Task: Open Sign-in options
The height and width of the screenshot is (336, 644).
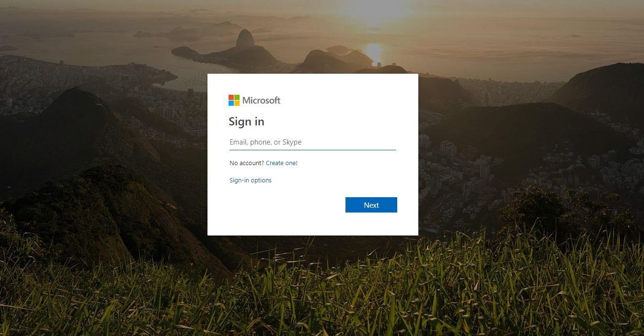Action: 251,180
